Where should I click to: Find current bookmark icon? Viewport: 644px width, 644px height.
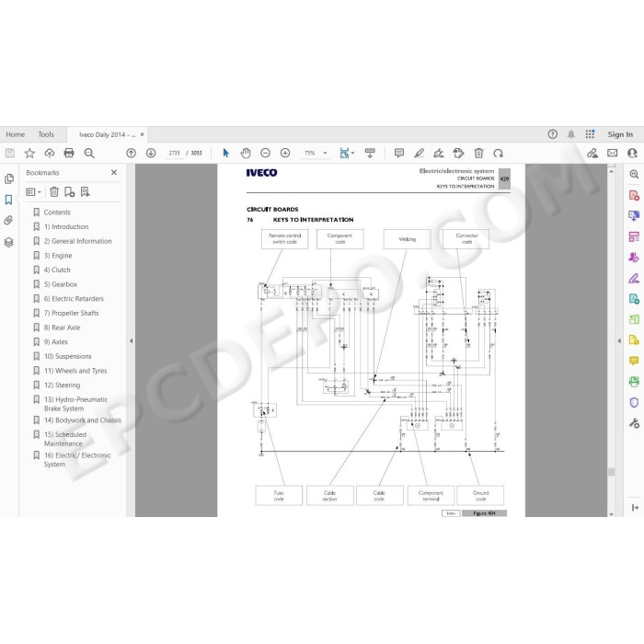[x=85, y=191]
